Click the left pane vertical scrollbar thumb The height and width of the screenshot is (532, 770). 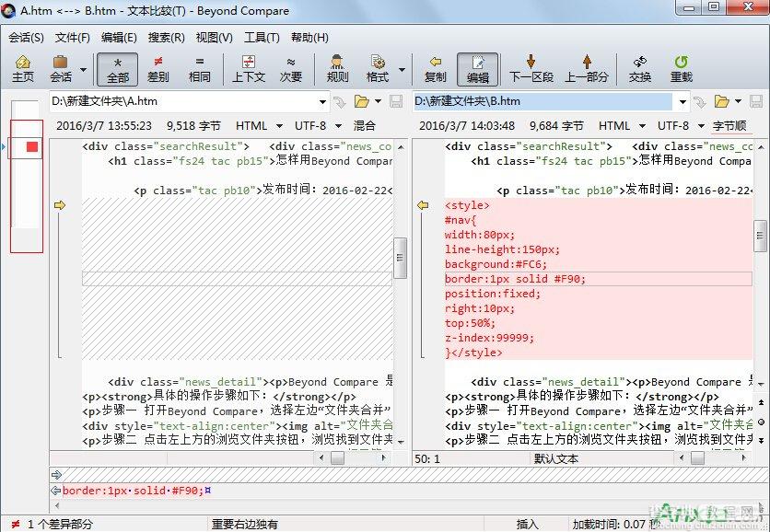pyautogui.click(x=401, y=258)
